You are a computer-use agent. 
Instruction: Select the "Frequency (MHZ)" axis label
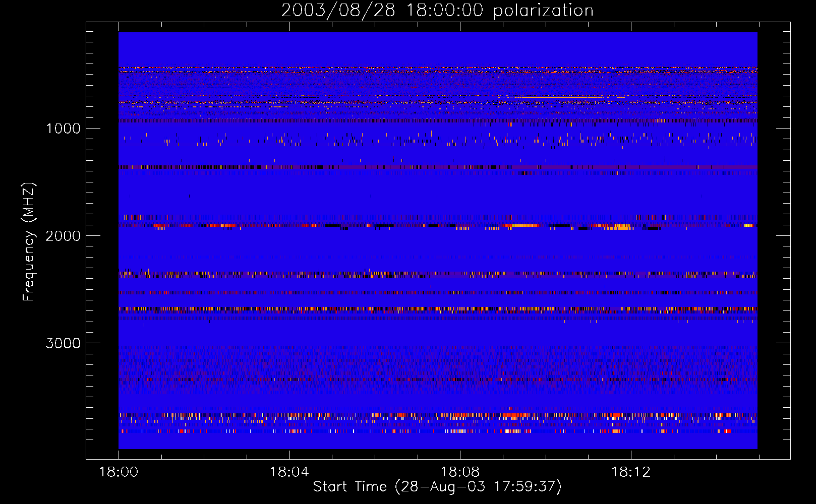click(29, 242)
